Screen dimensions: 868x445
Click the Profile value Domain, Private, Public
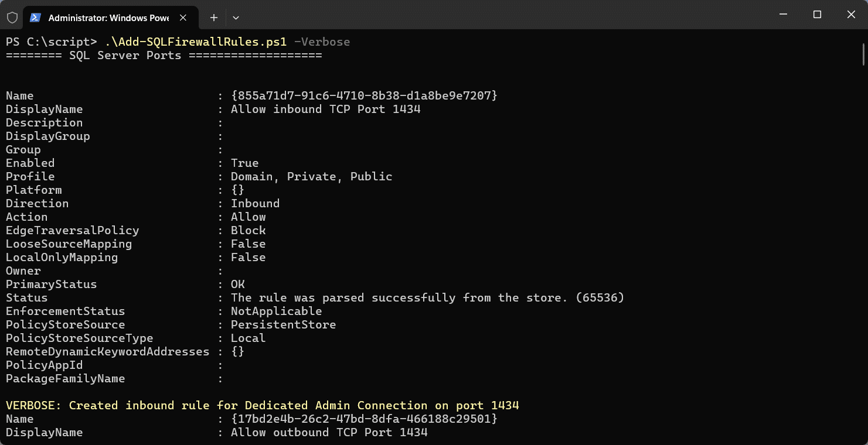(x=311, y=176)
